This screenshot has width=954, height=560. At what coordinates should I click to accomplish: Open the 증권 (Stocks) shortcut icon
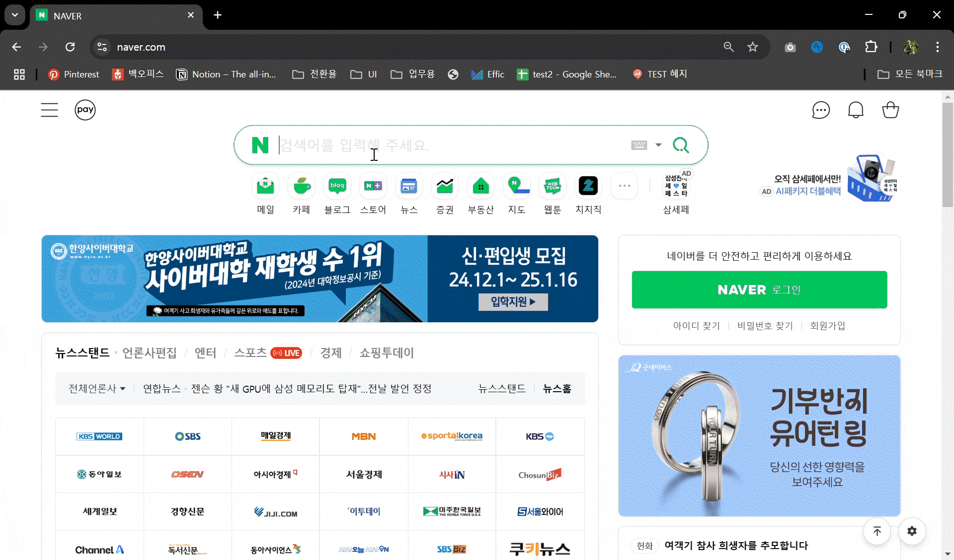(445, 186)
